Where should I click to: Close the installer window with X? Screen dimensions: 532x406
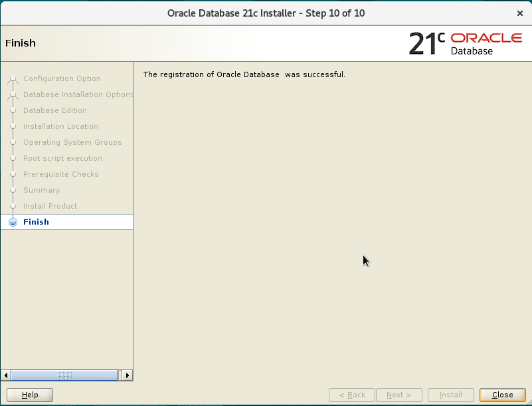[x=520, y=13]
